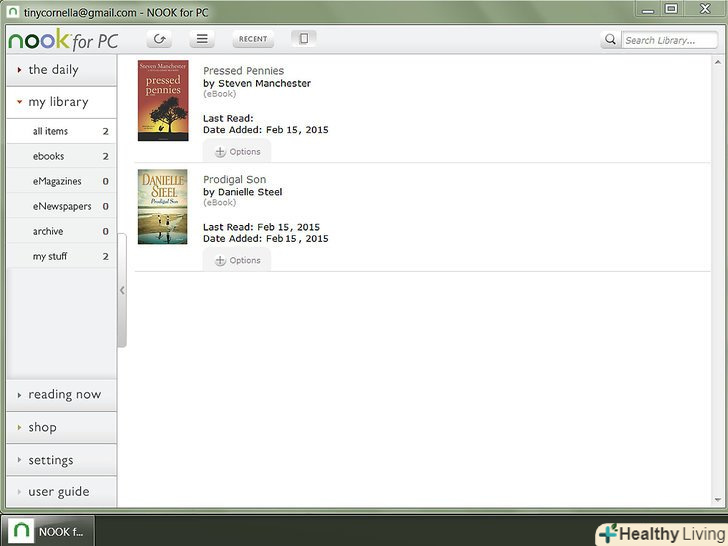Screen dimensions: 728x546
Task: Expand the settings section
Action: 62,460
